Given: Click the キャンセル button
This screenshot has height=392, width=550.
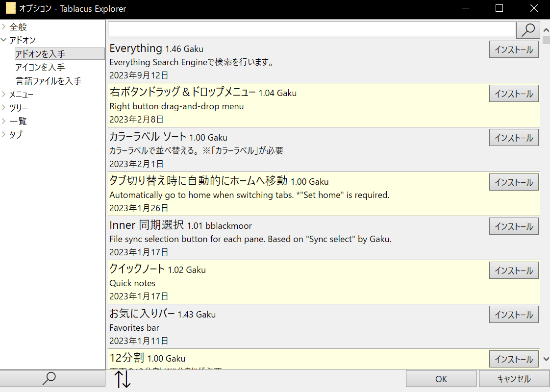Looking at the screenshot, I should tap(514, 379).
